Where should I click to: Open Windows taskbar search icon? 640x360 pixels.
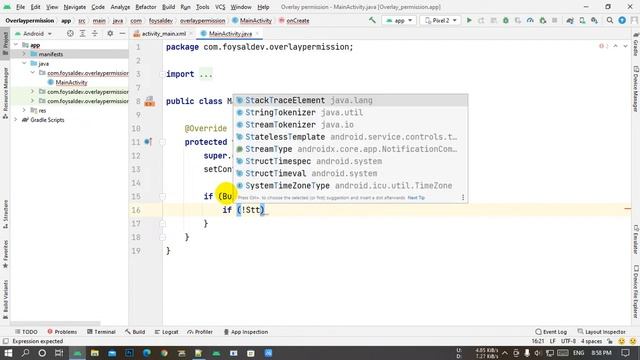click(x=25, y=353)
